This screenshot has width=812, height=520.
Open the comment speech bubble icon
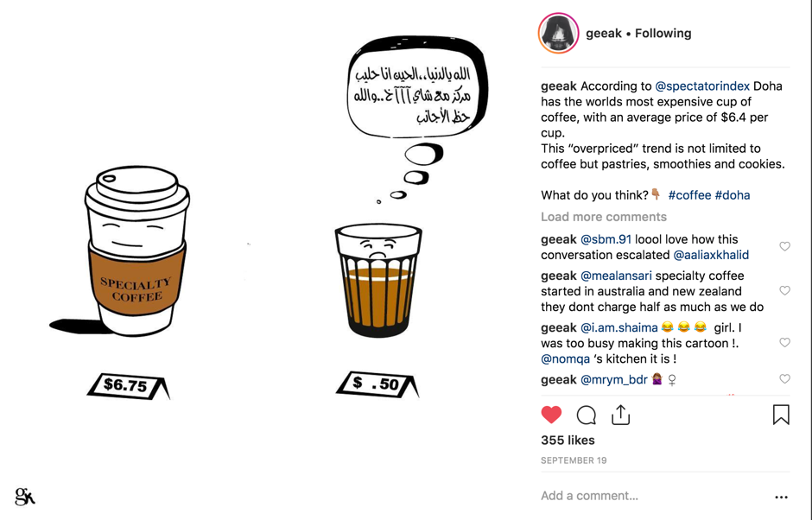pos(587,415)
